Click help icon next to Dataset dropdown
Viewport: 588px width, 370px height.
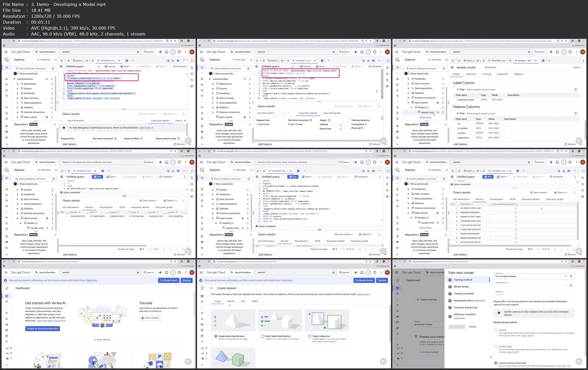pos(571,276)
